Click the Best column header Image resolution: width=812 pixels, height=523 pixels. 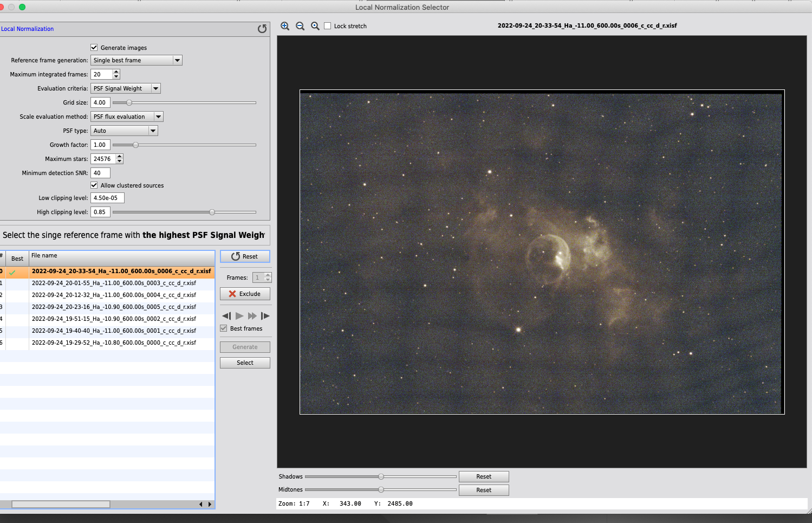pyautogui.click(x=17, y=259)
